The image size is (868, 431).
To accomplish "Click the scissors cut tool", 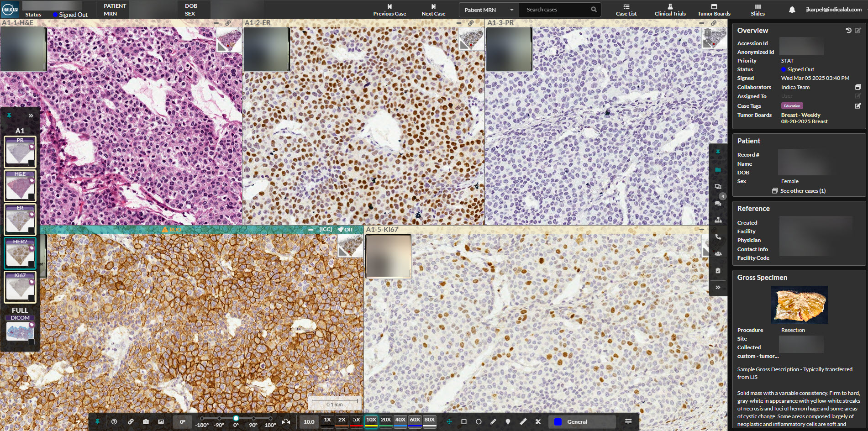I will click(x=538, y=422).
